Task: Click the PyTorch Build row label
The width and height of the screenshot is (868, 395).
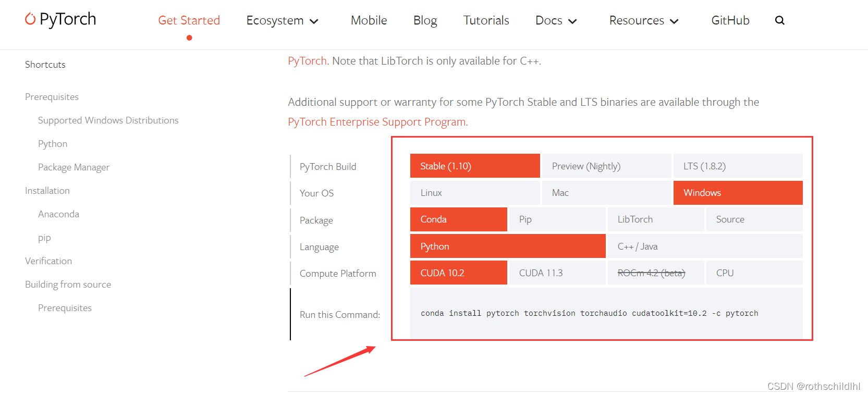Action: point(328,167)
